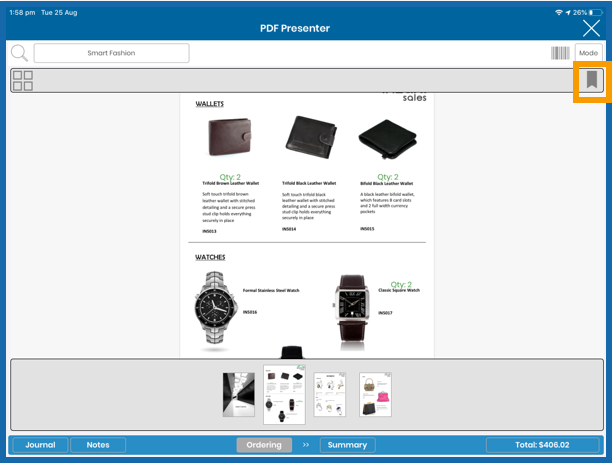This screenshot has height=463, width=612.
Task: Tap the Trifold Black Leather Wallet image
Action: point(311,137)
